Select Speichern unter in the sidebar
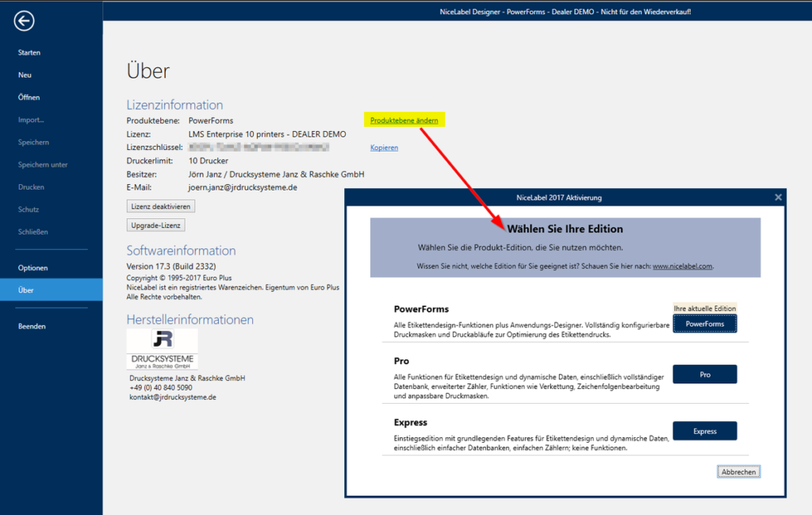 pos(43,165)
